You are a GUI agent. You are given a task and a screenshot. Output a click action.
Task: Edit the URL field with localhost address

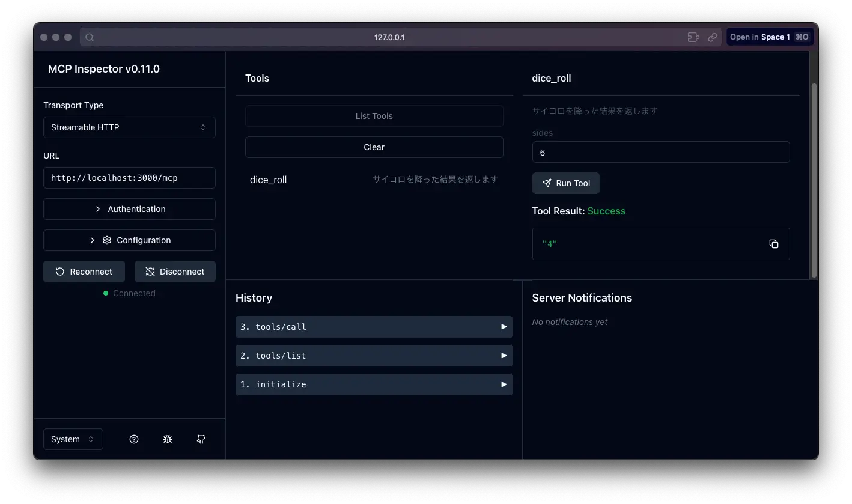pyautogui.click(x=129, y=178)
